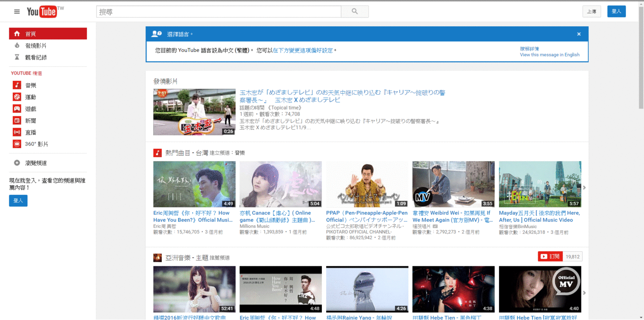644x320 pixels.
Task: Click the red music icon beside 熱門曲目
Action: coord(157,153)
